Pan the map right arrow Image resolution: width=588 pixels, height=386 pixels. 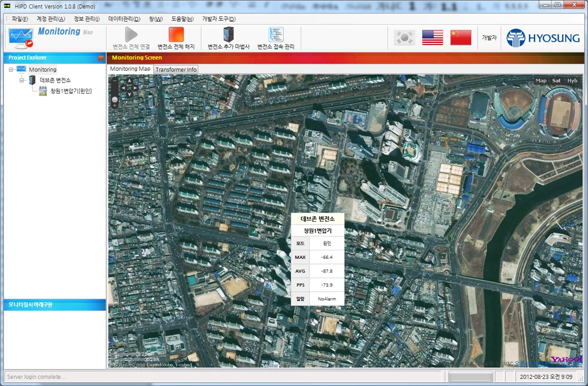coord(135,88)
